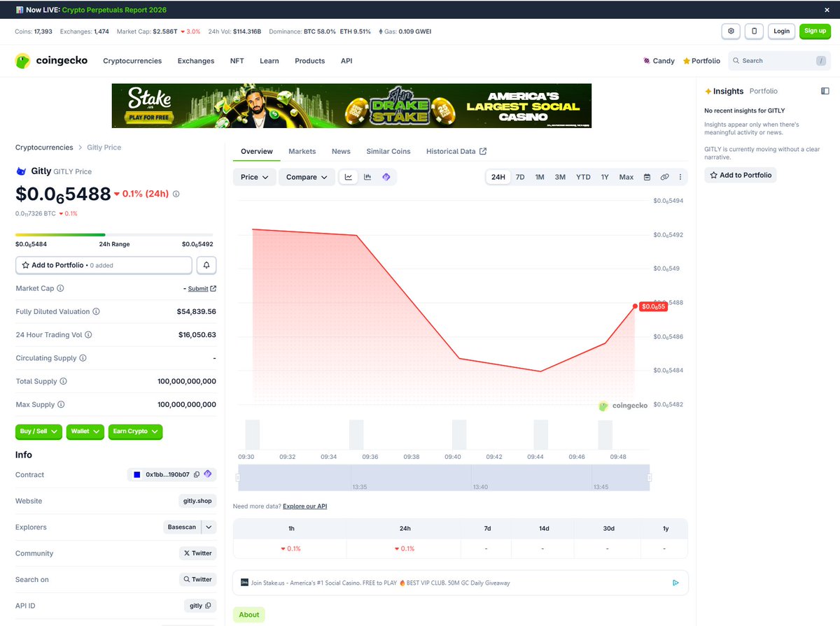Select the 24H chart range
This screenshot has height=626, width=840.
498,177
